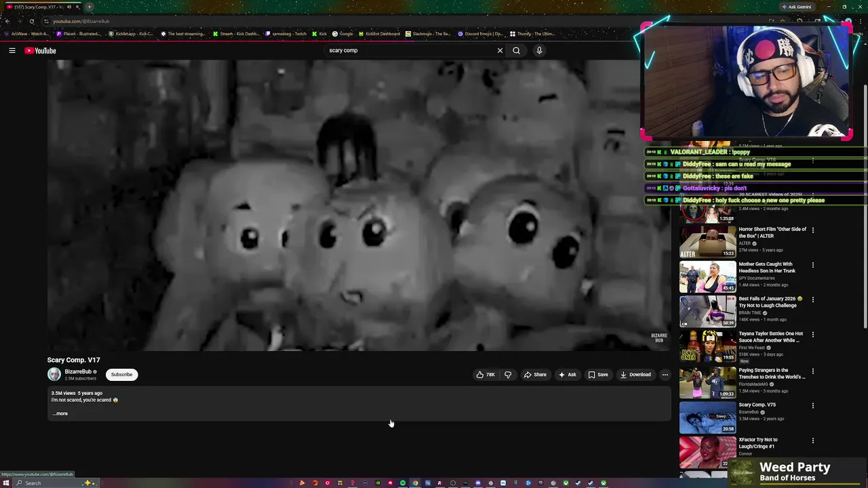The height and width of the screenshot is (488, 868).
Task: Open the Chrome taskbar icon
Action: tap(415, 483)
